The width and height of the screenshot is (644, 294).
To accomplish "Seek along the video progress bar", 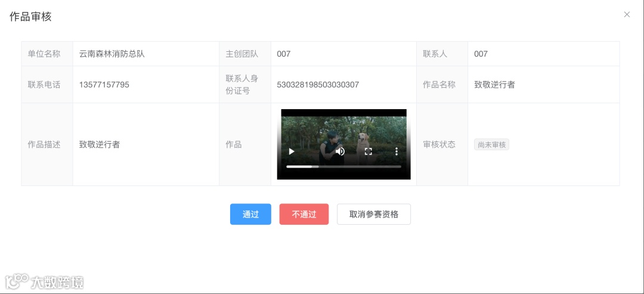I will [x=344, y=167].
